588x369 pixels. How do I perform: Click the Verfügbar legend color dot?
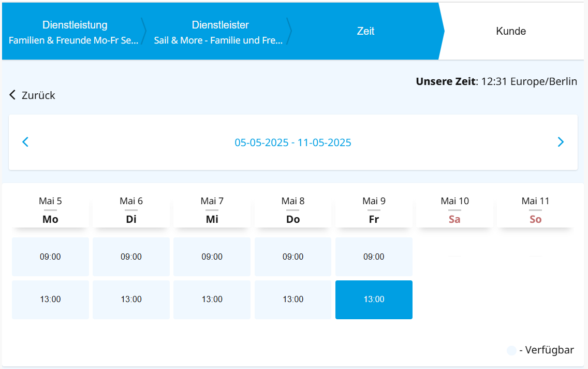point(511,351)
